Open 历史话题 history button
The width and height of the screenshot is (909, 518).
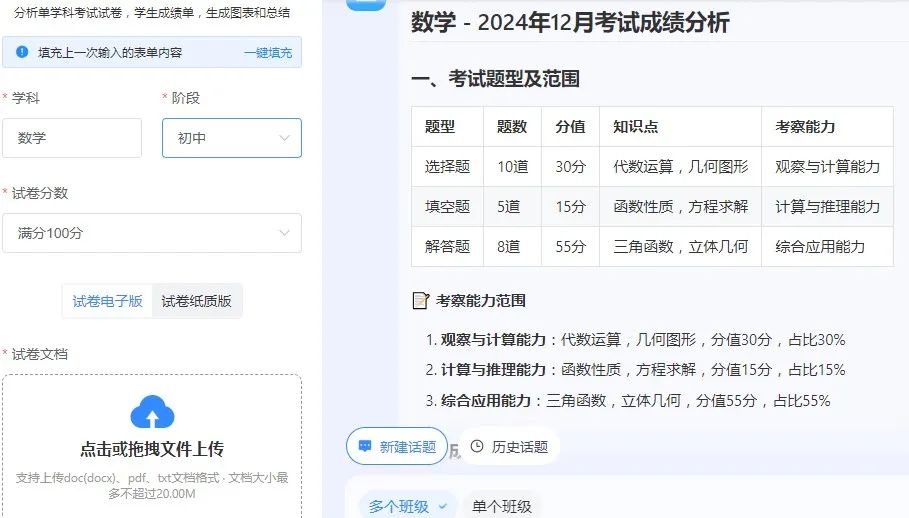[509, 446]
